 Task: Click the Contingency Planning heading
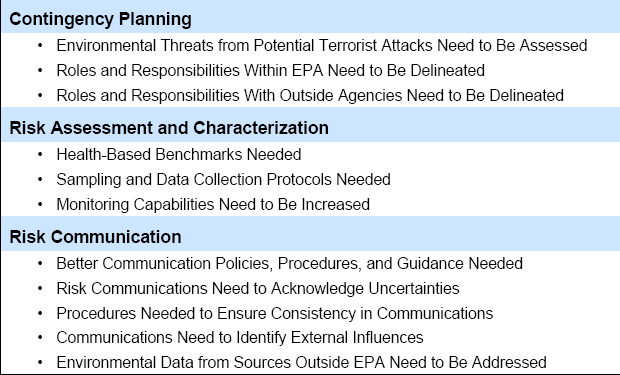pos(100,19)
